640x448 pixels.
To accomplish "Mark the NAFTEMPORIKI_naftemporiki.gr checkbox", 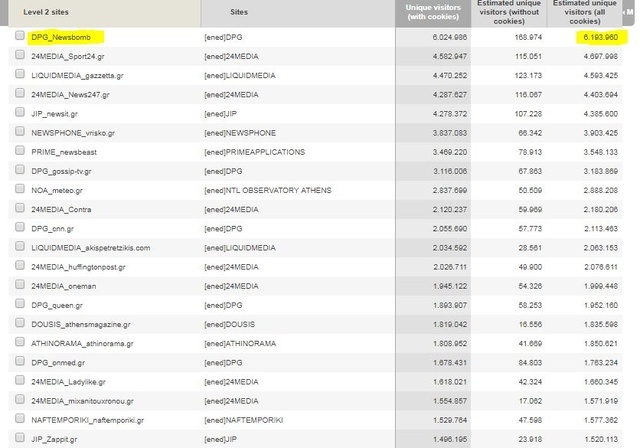I will 19,421.
